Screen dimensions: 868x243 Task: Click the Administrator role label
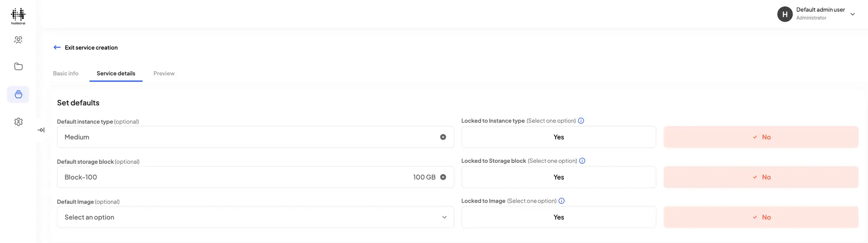[811, 18]
